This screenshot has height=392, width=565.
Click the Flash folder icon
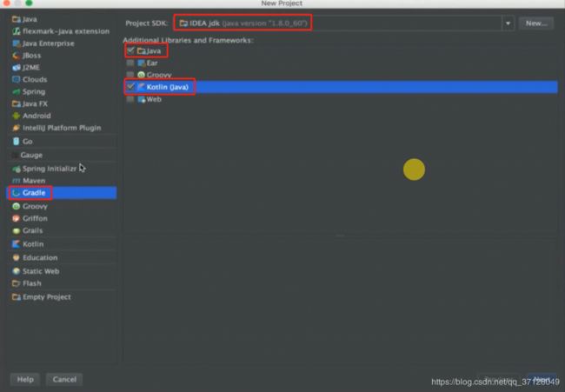point(17,283)
